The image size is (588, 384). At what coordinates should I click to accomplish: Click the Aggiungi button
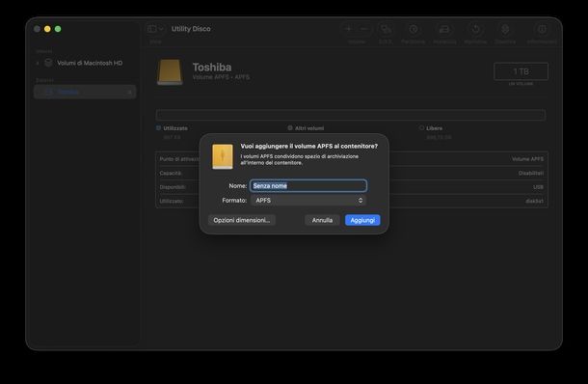362,220
